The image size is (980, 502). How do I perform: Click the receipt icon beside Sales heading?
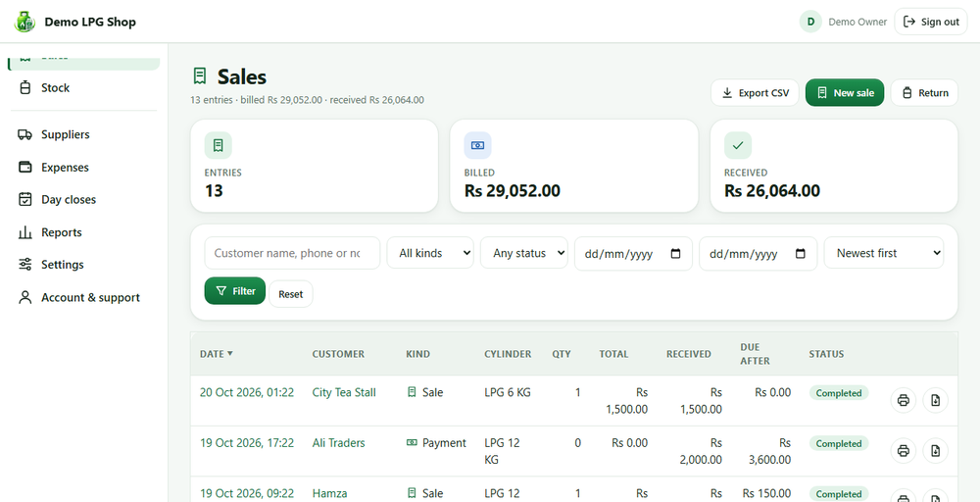tap(199, 76)
